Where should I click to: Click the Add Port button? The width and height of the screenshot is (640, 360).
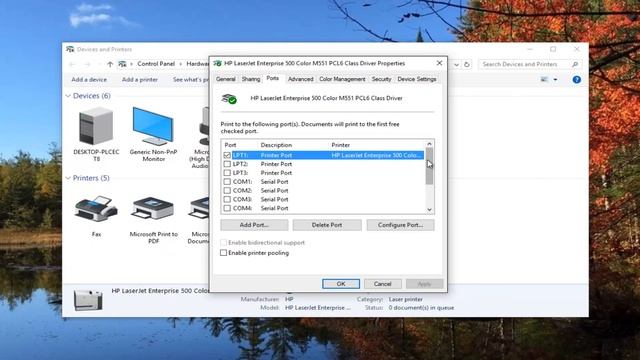tap(254, 225)
